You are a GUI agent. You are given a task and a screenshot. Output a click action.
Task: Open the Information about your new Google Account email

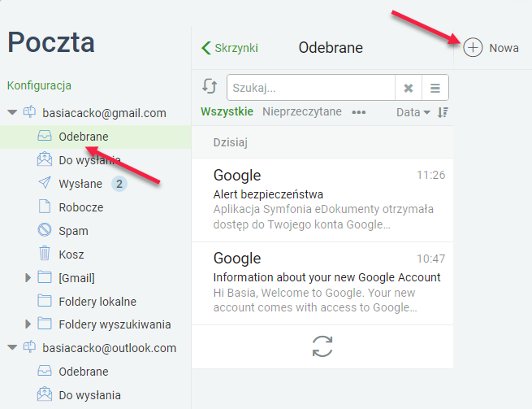(322, 283)
